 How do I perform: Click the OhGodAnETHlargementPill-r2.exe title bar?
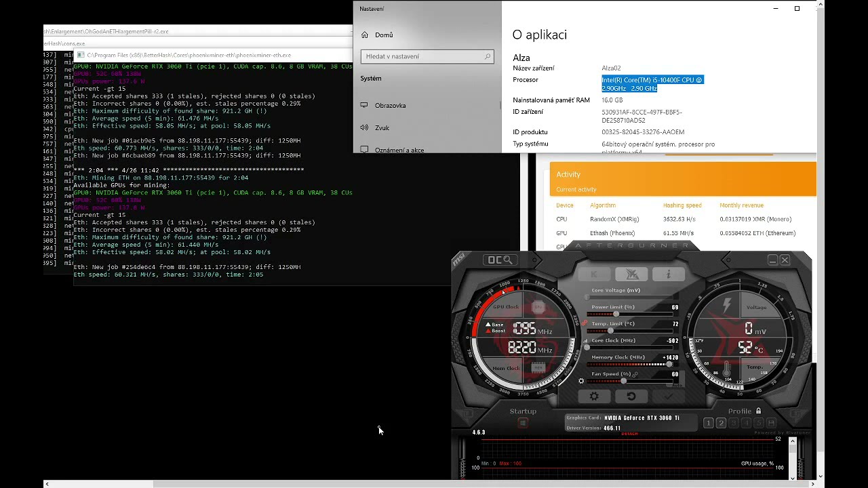(198, 31)
